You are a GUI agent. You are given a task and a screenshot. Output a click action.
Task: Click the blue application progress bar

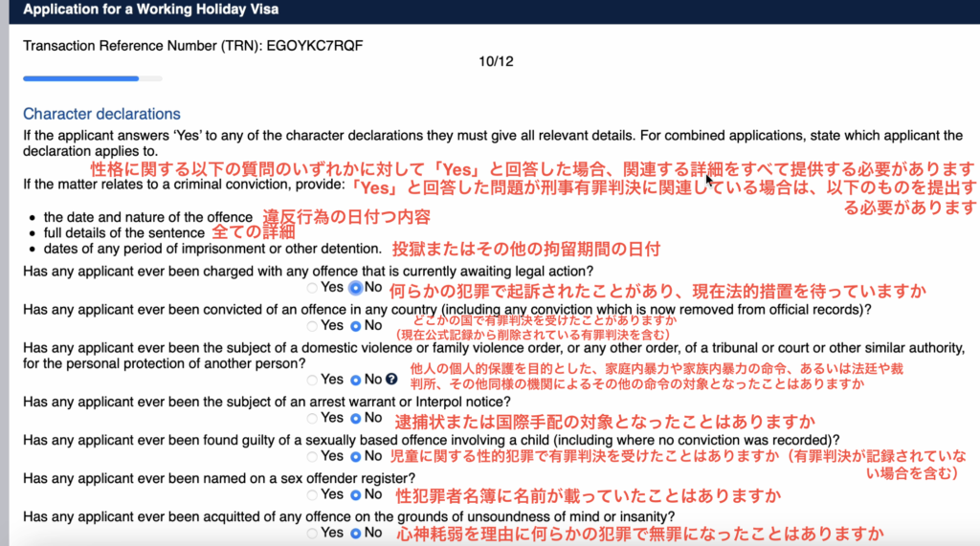pos(81,78)
